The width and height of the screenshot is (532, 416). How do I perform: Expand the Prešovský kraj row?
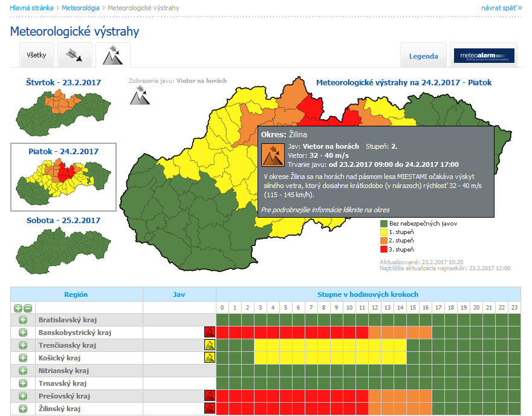pos(23,395)
